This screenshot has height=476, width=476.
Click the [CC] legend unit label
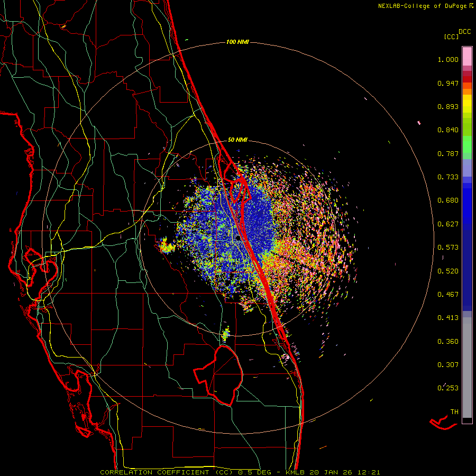click(451, 36)
